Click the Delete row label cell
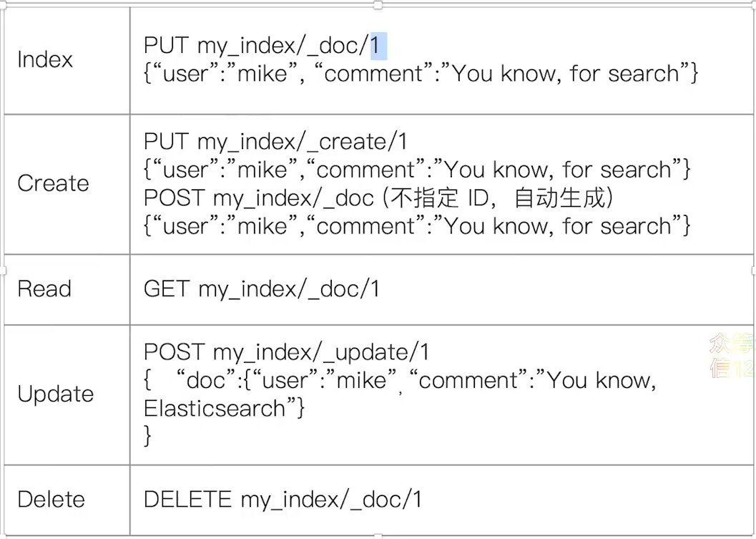 click(51, 500)
